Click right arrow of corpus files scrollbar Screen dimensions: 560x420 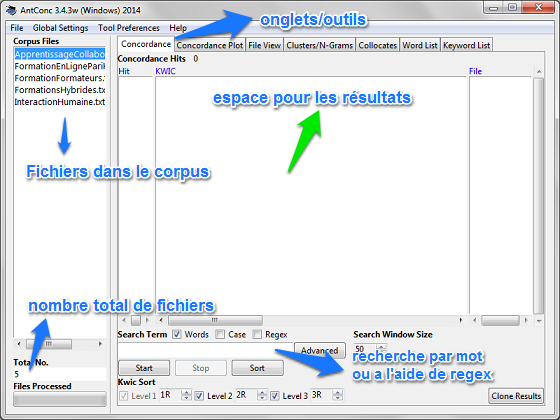coord(100,344)
